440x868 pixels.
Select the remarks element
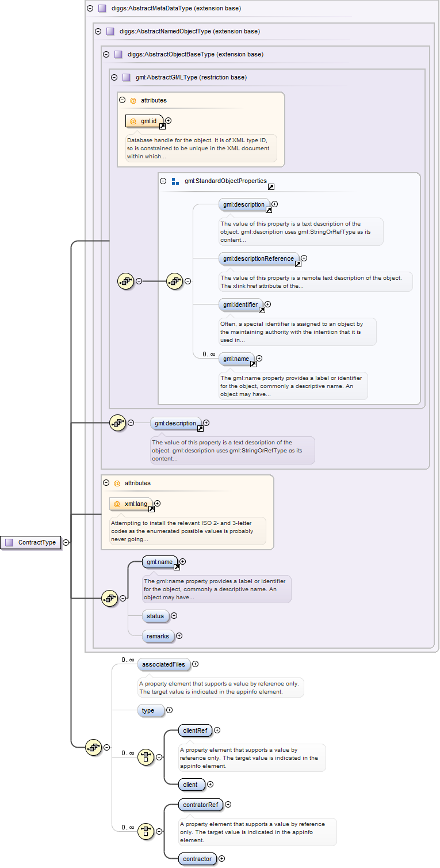coord(158,636)
